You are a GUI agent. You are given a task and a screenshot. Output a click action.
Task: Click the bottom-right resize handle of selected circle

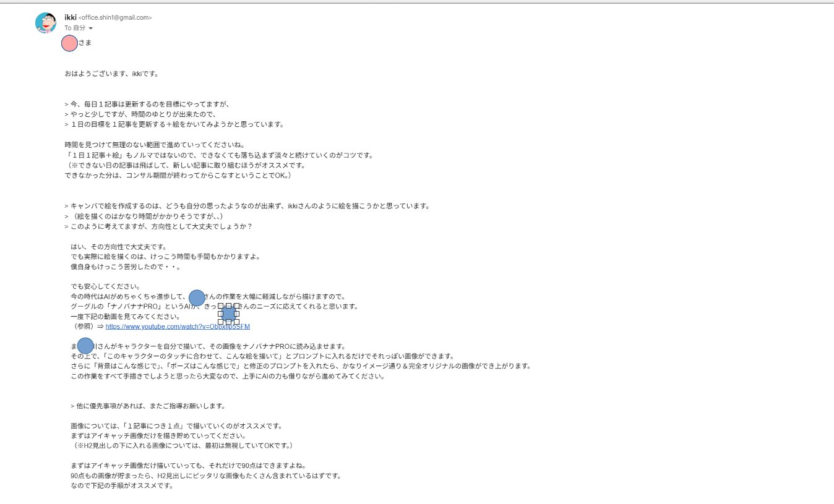(236, 322)
